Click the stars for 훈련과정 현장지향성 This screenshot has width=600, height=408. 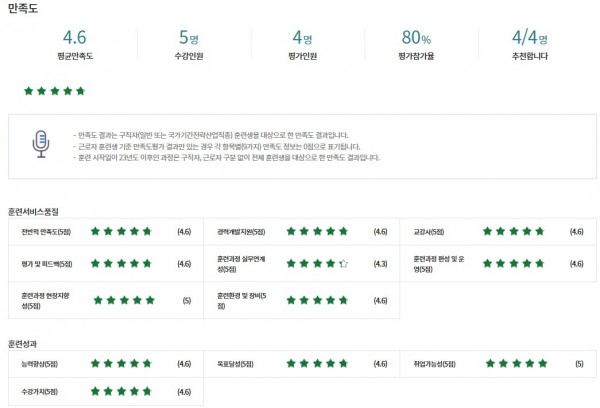pos(124,300)
